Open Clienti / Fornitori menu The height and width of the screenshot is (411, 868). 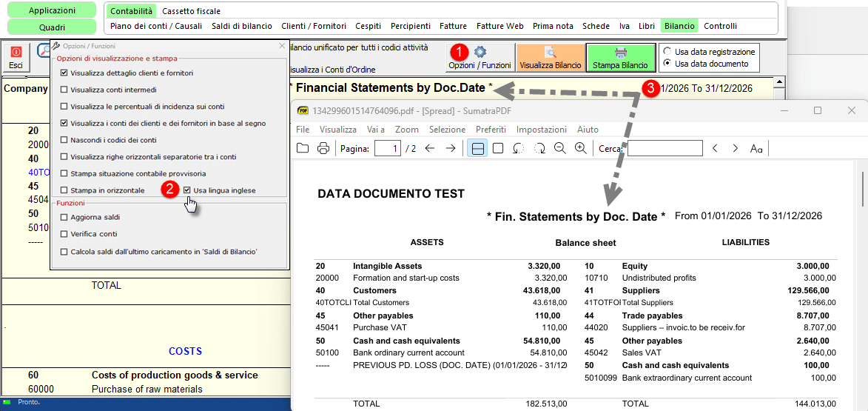(x=314, y=26)
